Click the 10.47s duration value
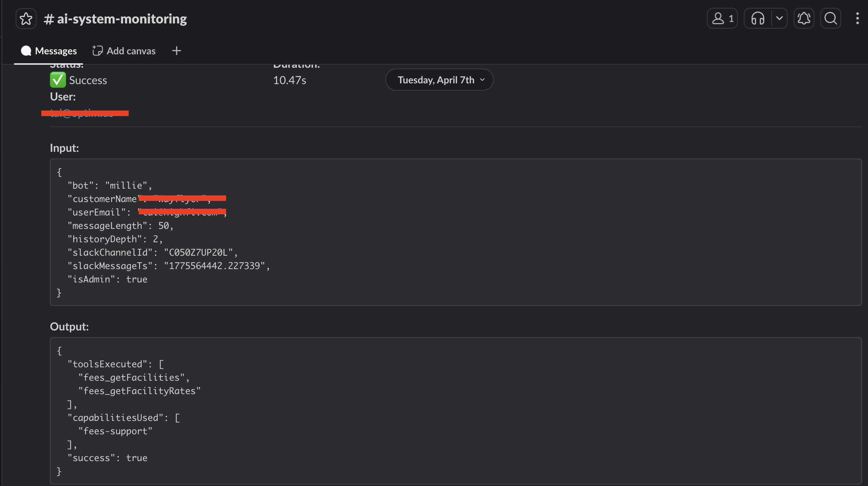 (289, 80)
